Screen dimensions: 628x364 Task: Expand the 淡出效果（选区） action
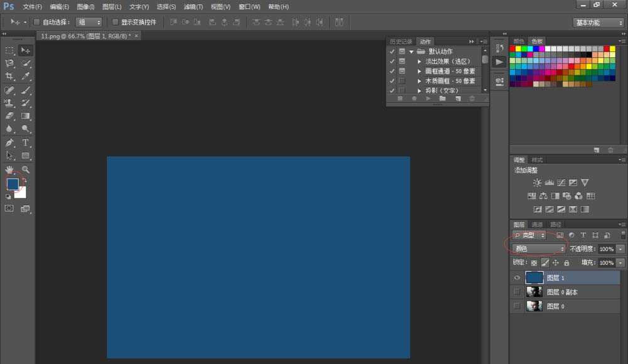point(420,62)
